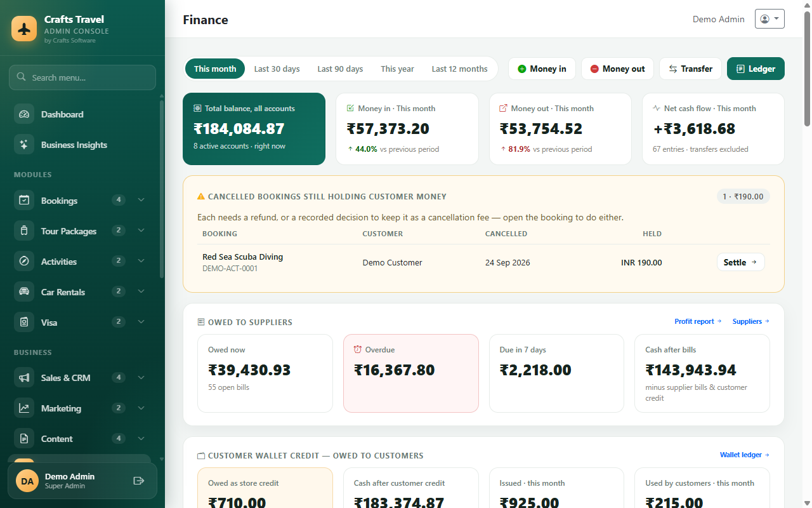This screenshot has width=812, height=508.
Task: Select the Last 30 days period tab
Action: [277, 69]
